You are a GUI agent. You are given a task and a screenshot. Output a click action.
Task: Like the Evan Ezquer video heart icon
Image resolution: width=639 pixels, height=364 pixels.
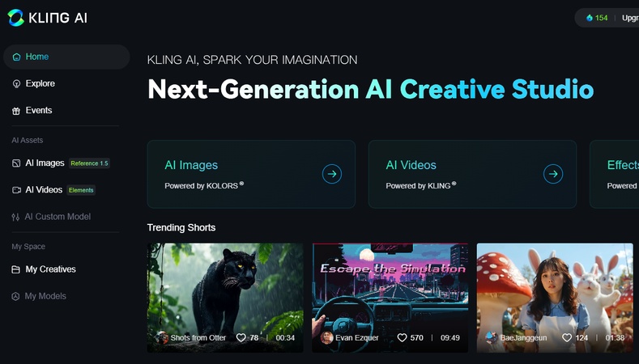click(x=402, y=337)
